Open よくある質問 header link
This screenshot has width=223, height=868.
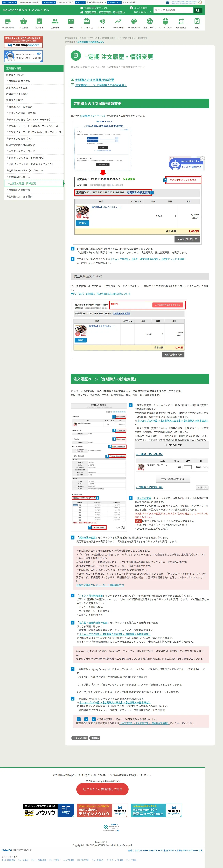pos(140,8)
